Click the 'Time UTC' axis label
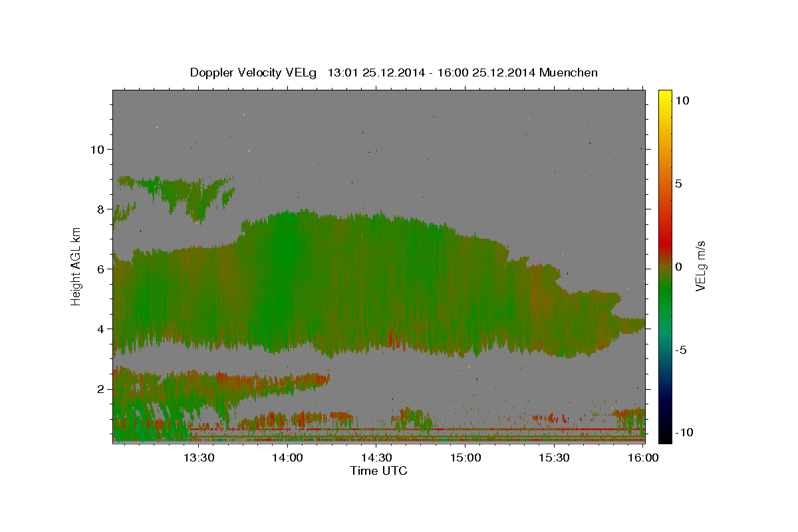Image resolution: width=798 pixels, height=532 pixels. (378, 471)
